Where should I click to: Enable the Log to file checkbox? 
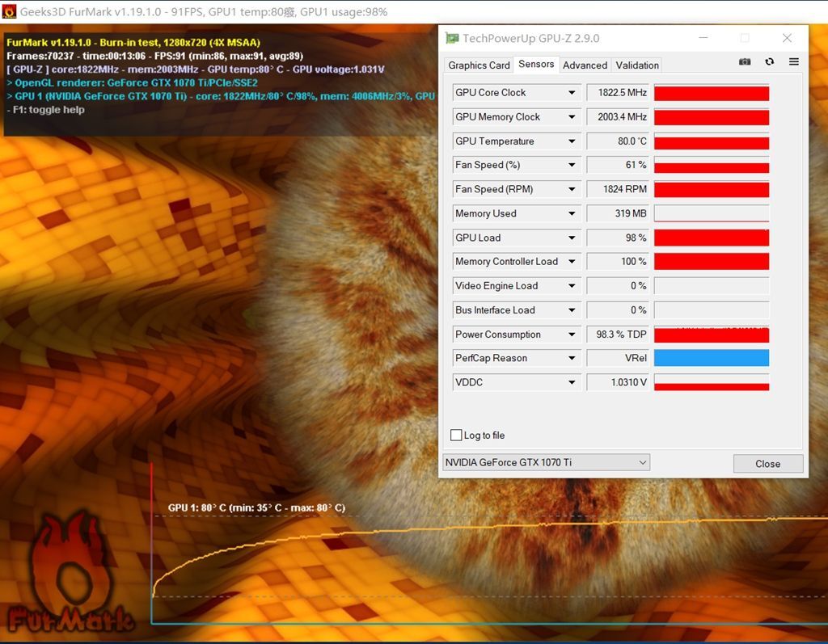[x=456, y=435]
